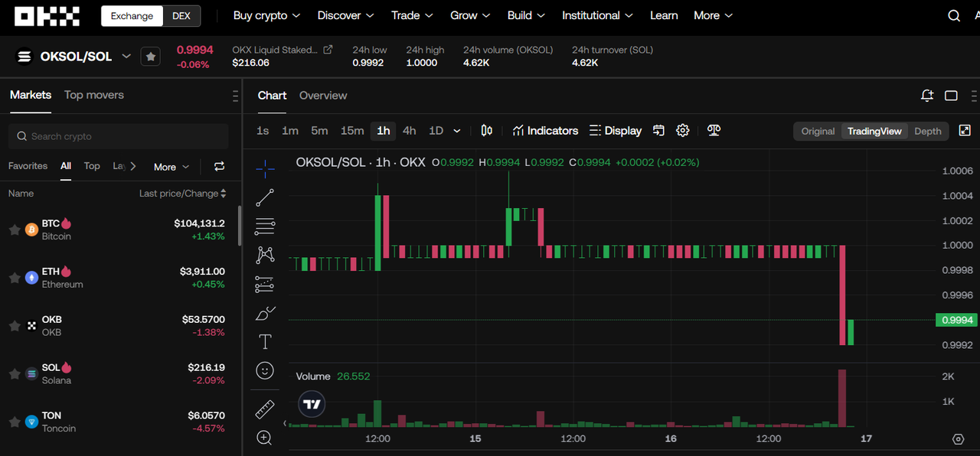Select the ruler measure tool
Image resolution: width=980 pixels, height=456 pixels.
265,409
